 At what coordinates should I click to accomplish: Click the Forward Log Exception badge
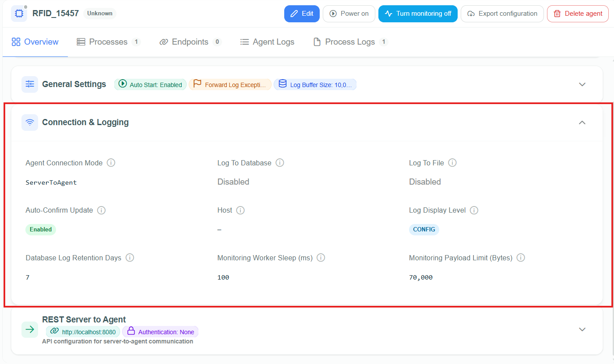click(230, 84)
